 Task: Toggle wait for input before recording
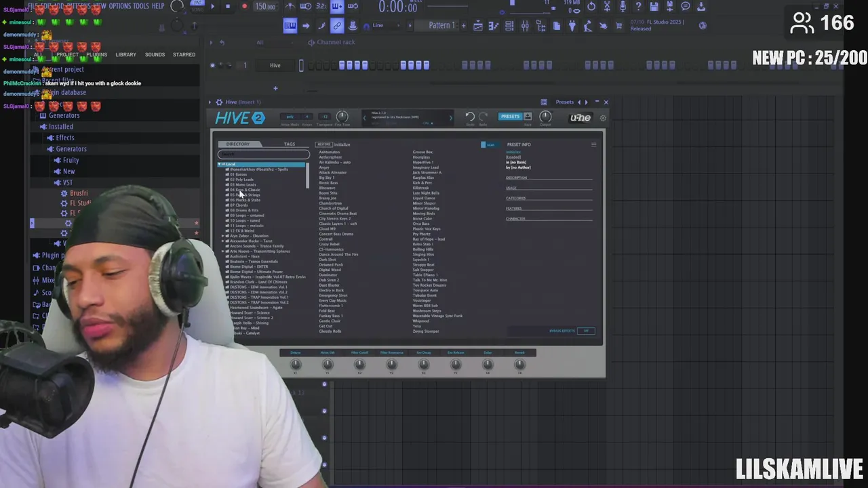(306, 7)
